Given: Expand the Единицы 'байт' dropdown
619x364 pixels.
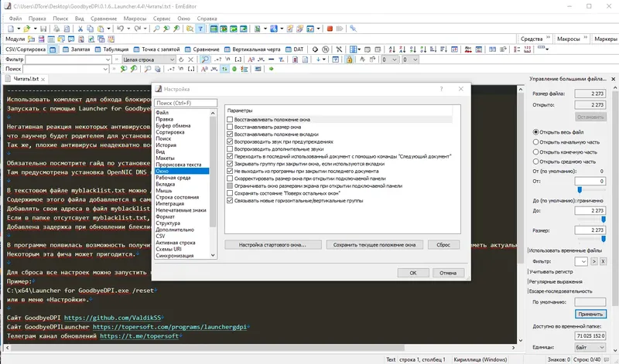Looking at the screenshot, I should coord(602,348).
